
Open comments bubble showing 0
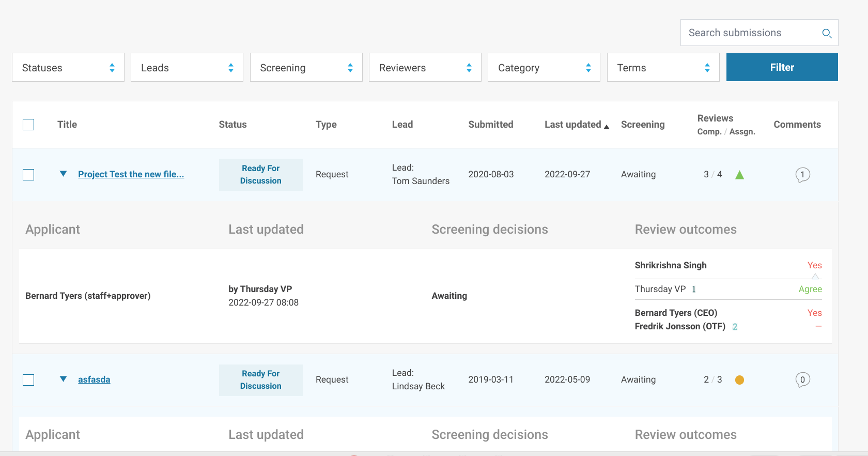[x=802, y=380]
